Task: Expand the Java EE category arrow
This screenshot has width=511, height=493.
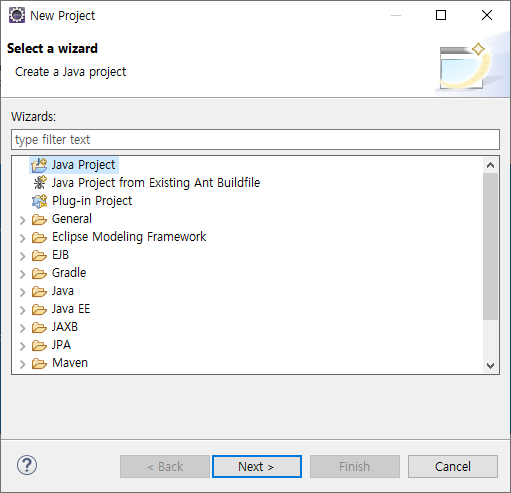Action: coord(22,310)
